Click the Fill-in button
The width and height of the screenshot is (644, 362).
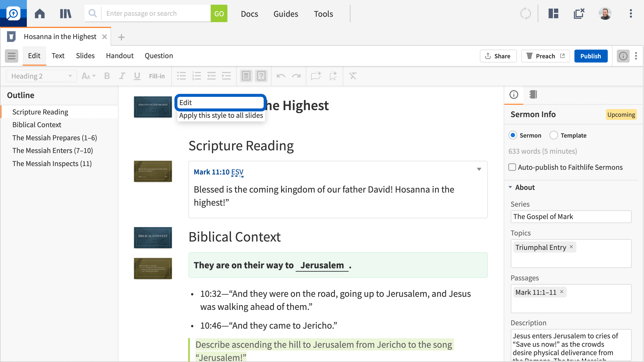pos(157,76)
